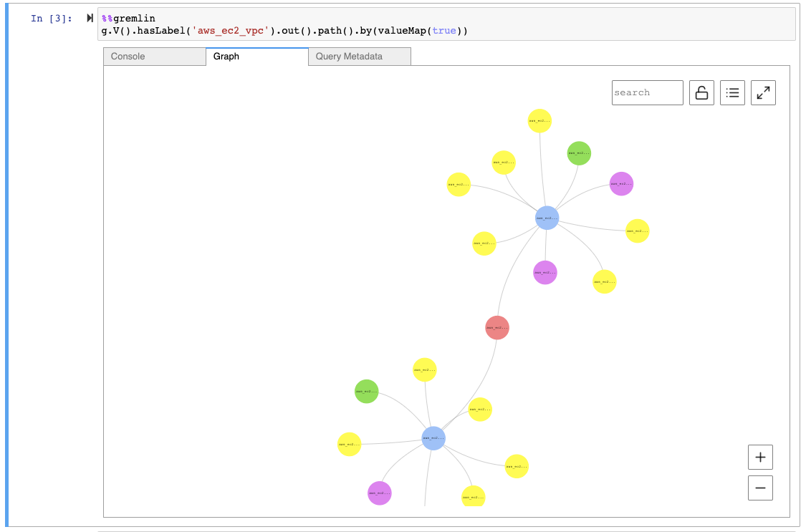Expand the graph to fullscreen
The width and height of the screenshot is (806, 532).
point(763,92)
